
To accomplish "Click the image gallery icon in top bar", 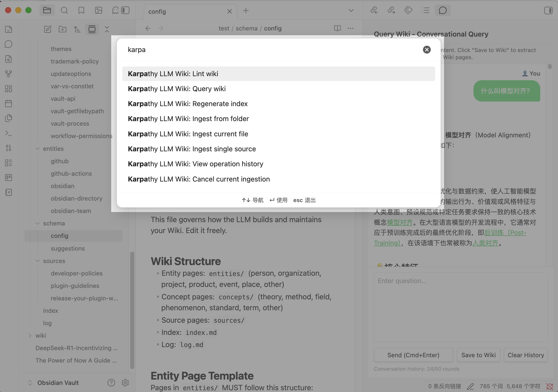I will click(x=99, y=10).
